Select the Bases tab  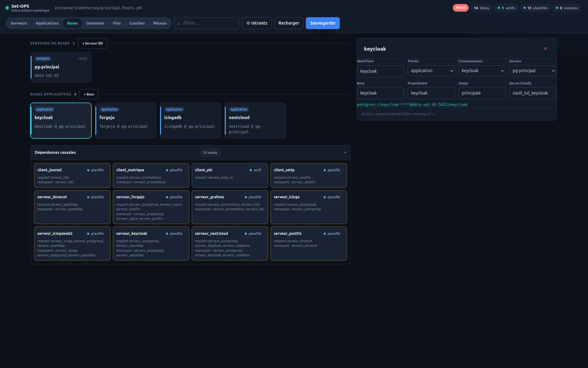coord(72,23)
